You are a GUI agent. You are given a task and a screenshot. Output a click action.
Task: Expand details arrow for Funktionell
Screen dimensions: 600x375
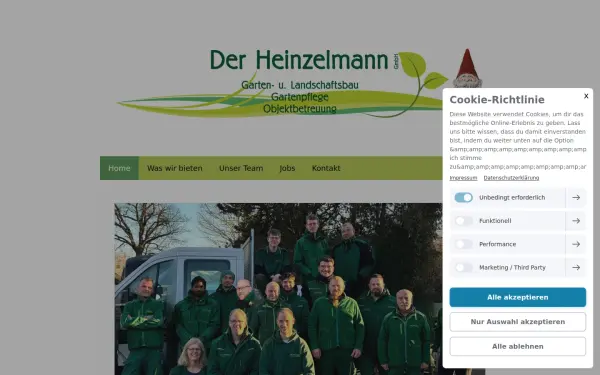click(x=576, y=221)
